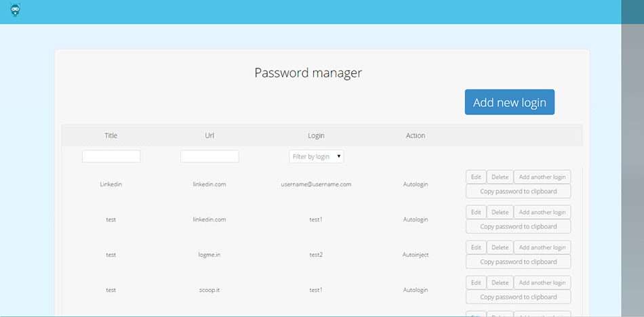Edit the scoop.it login entry
Viewport: 644px width, 317px height.
pos(476,282)
